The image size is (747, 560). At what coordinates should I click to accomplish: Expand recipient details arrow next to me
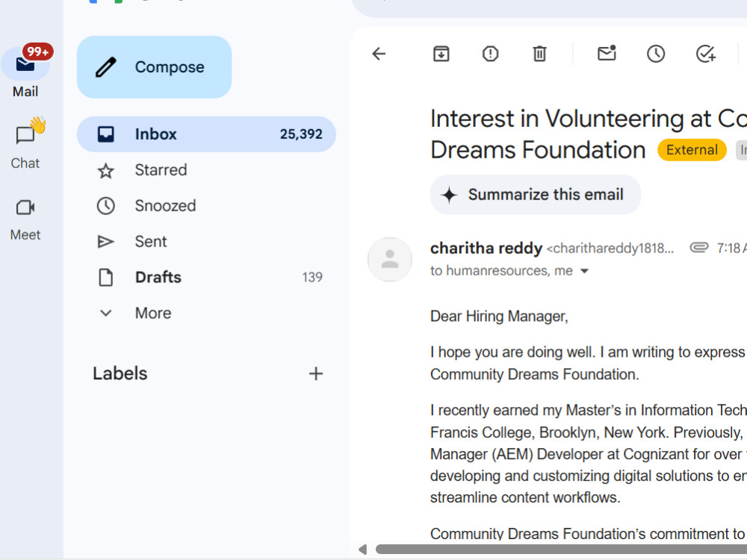click(x=584, y=271)
